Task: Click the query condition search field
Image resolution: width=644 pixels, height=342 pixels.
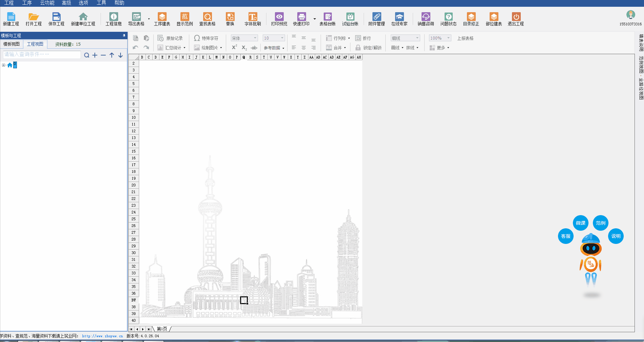Action: point(42,54)
